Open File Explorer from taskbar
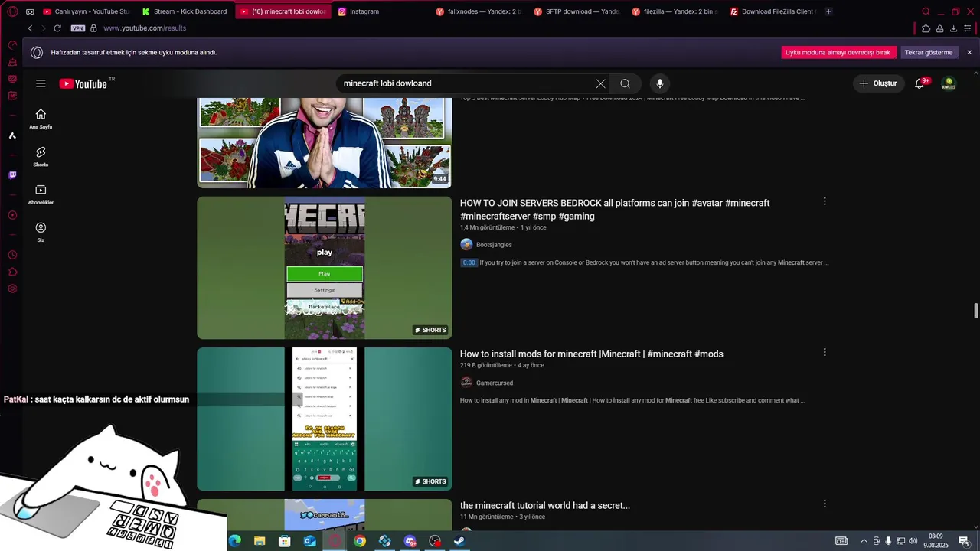Screen dimensions: 980x551 (x=260, y=541)
